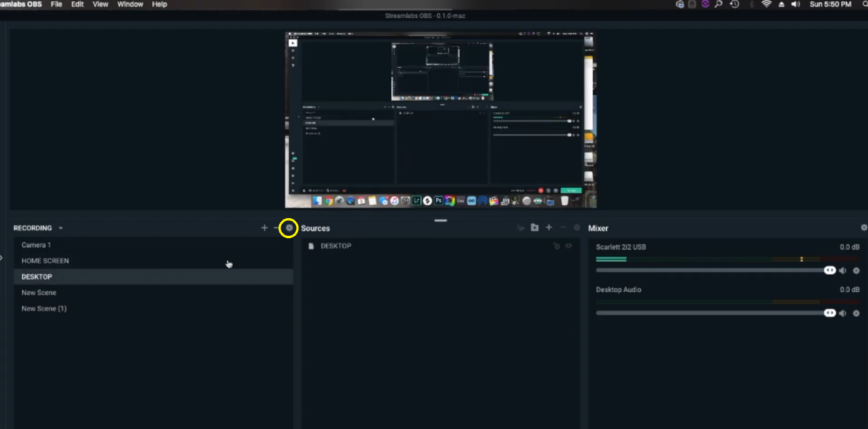This screenshot has width=868, height=429.
Task: Create a source folder in Sources panel
Action: 534,227
